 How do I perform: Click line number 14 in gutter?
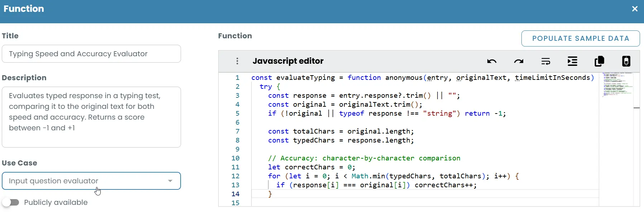235,194
